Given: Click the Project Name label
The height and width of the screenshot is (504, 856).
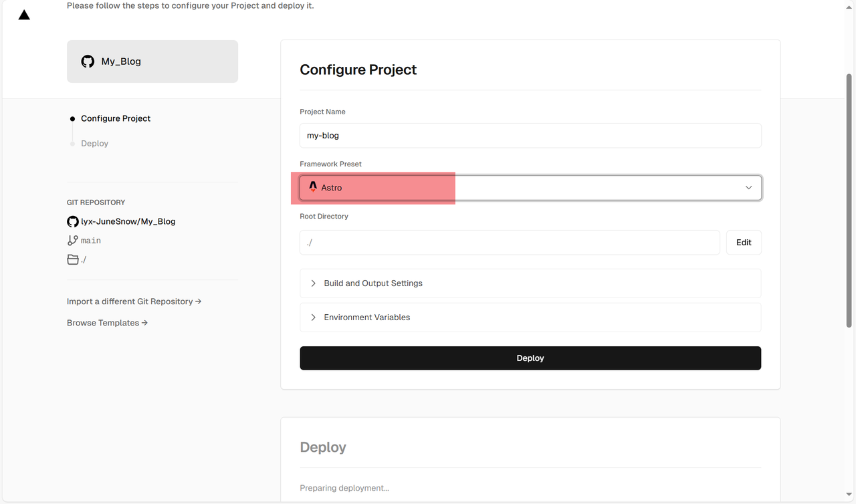Looking at the screenshot, I should 322,112.
